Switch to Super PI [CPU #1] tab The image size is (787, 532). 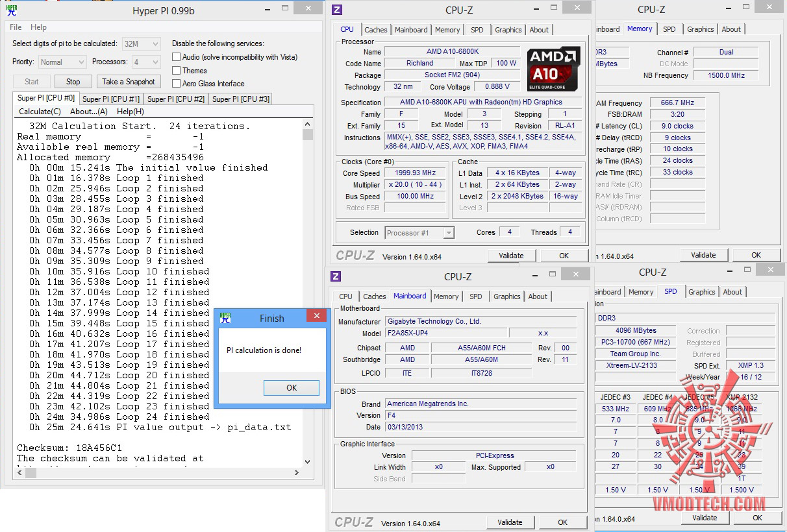coord(110,99)
